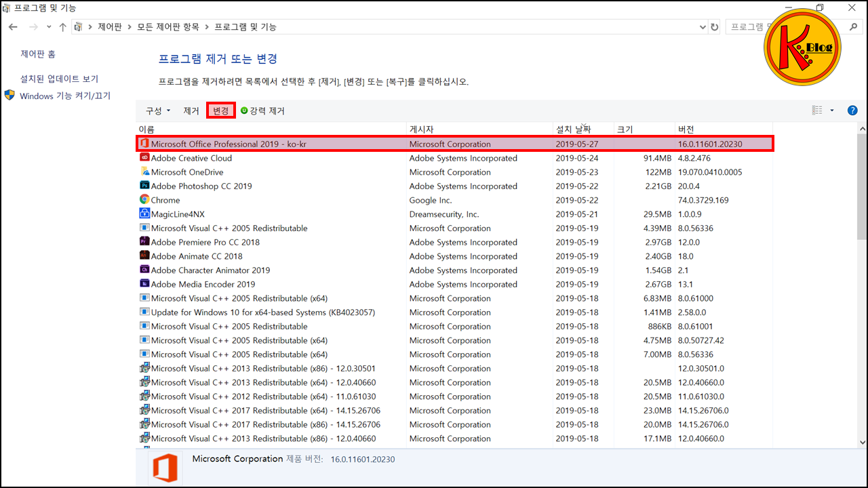The width and height of the screenshot is (868, 488).
Task: Click the Chrome program icon
Action: tap(144, 200)
